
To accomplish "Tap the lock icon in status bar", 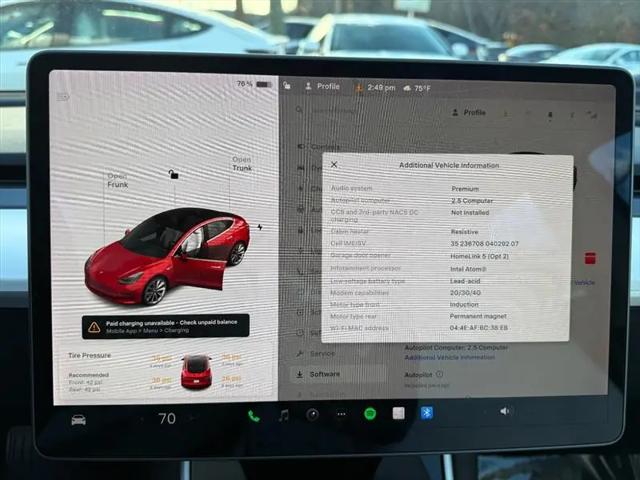I will coord(287,85).
